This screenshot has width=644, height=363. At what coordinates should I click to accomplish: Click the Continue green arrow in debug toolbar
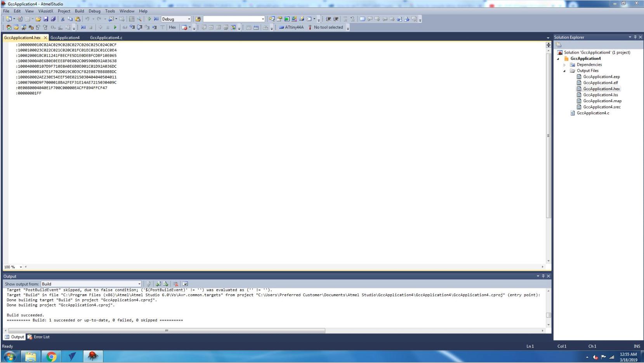coord(115,27)
